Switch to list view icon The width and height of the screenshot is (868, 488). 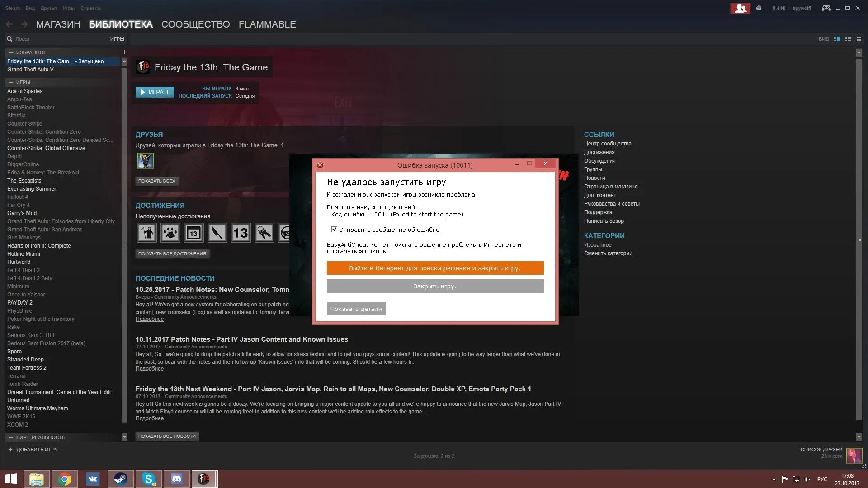tap(848, 39)
